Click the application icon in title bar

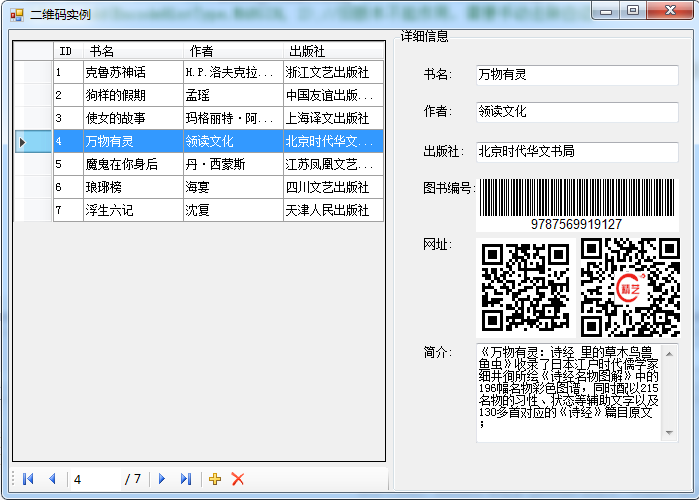tap(16, 15)
